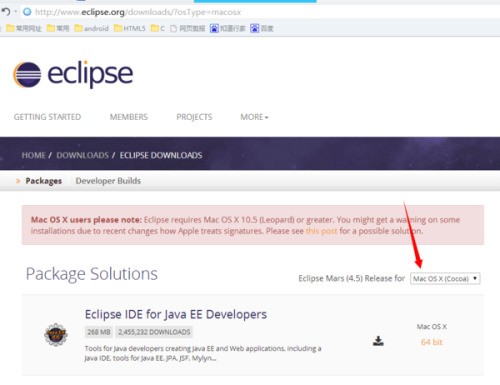Click Eclipse Downloads in the breadcrumb
The image size is (500, 385).
(x=161, y=155)
